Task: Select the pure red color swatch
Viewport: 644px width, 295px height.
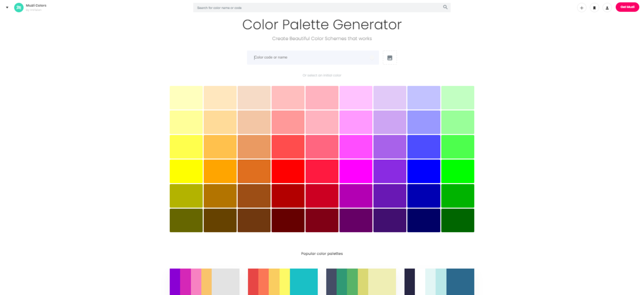Action: (x=288, y=171)
